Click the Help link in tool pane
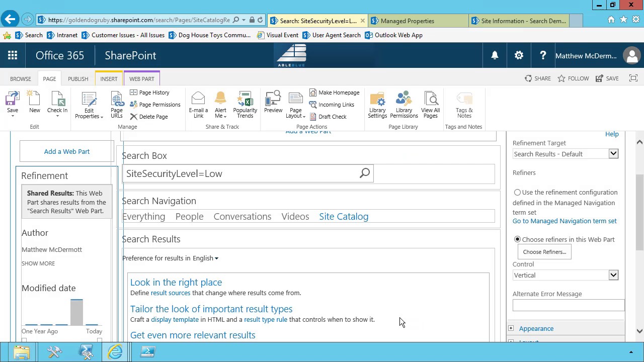 pos(612,134)
